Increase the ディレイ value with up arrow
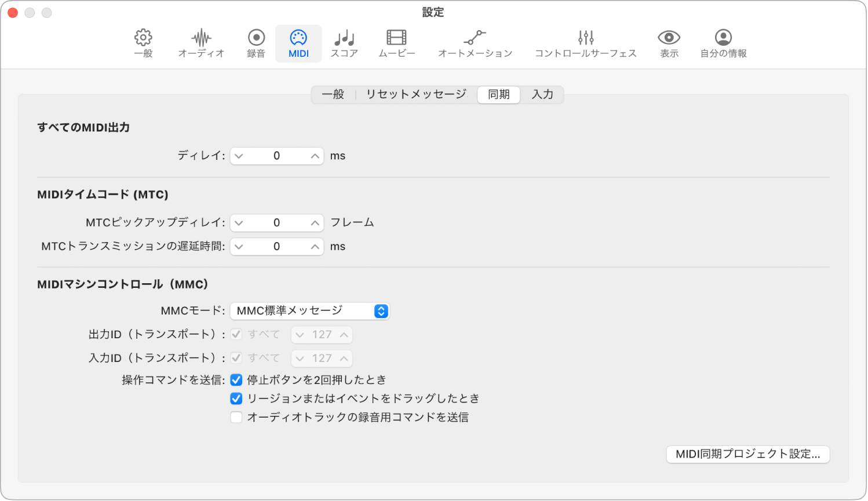Screen dimensions: 868x501 pyautogui.click(x=313, y=155)
